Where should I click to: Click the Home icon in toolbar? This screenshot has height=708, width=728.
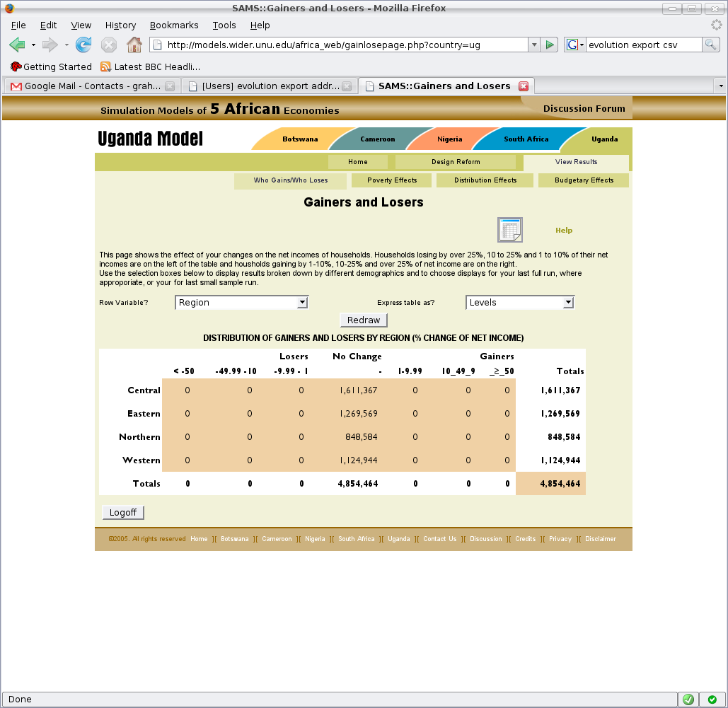click(134, 45)
